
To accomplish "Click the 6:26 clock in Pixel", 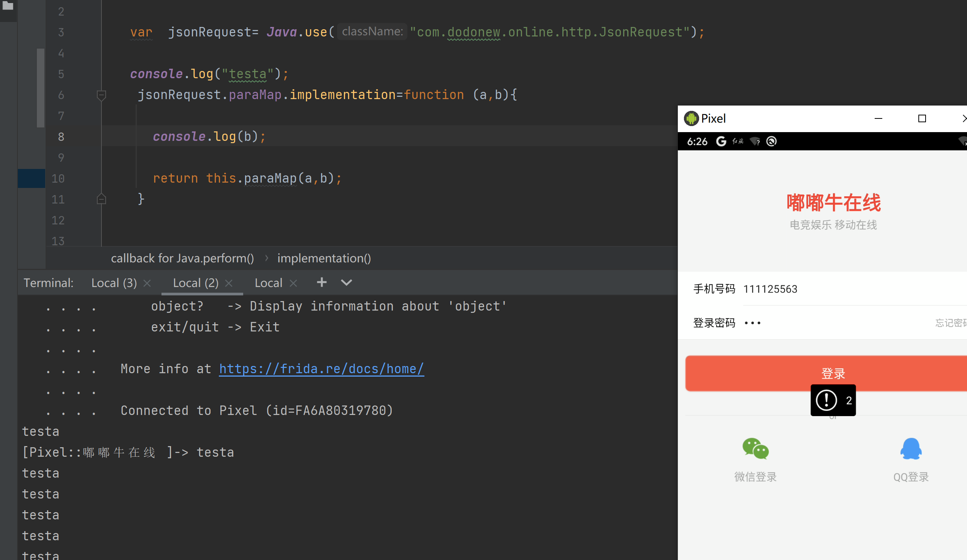I will tap(697, 142).
